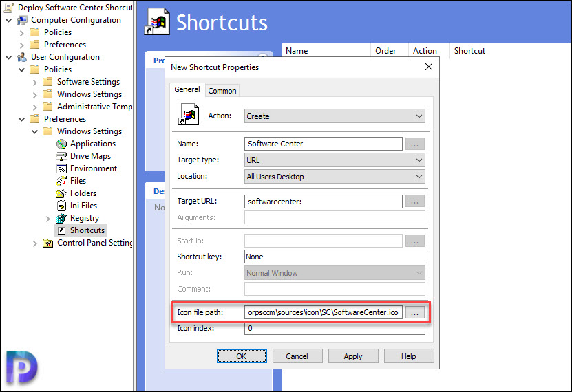The image size is (572, 392).
Task: Click the Environment node icon
Action: [61, 168]
